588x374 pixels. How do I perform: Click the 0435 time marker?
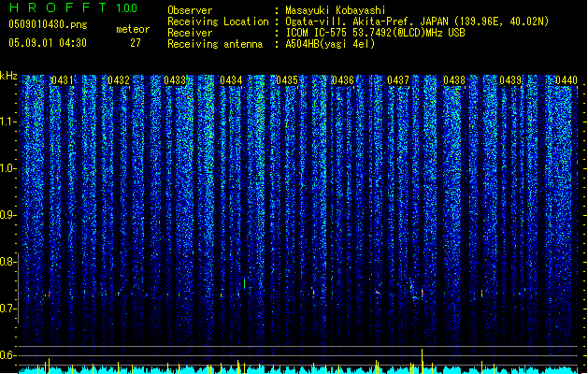click(287, 80)
